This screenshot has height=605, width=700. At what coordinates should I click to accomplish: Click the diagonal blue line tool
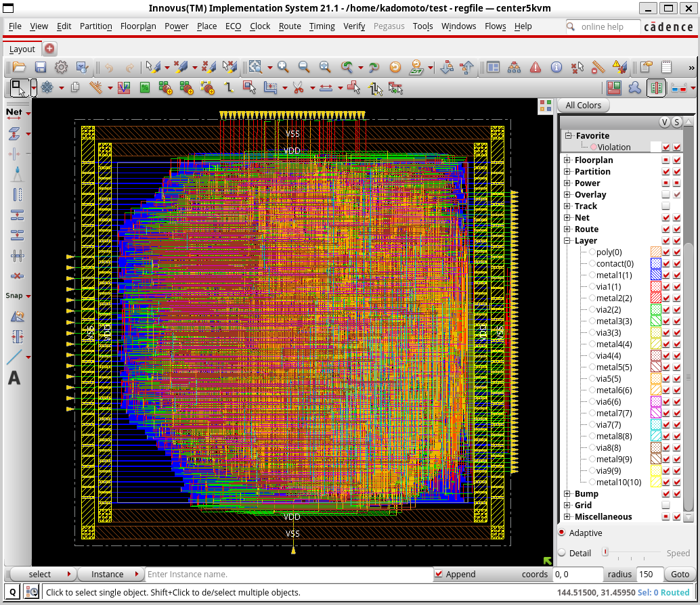(14, 357)
